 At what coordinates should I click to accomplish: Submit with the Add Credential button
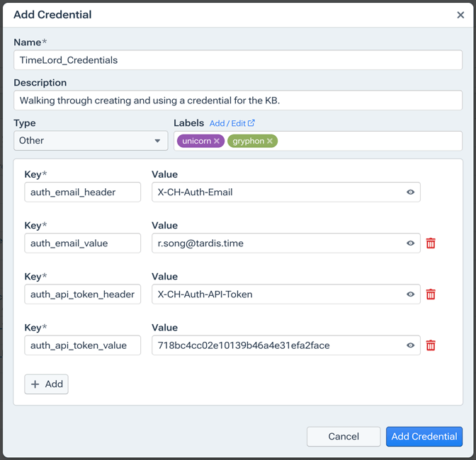click(424, 437)
